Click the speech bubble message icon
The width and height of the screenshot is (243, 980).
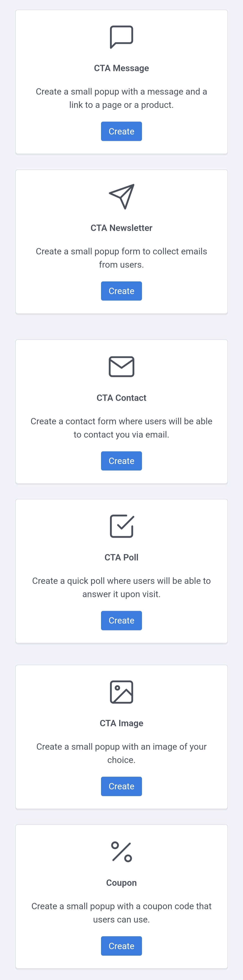point(121,37)
